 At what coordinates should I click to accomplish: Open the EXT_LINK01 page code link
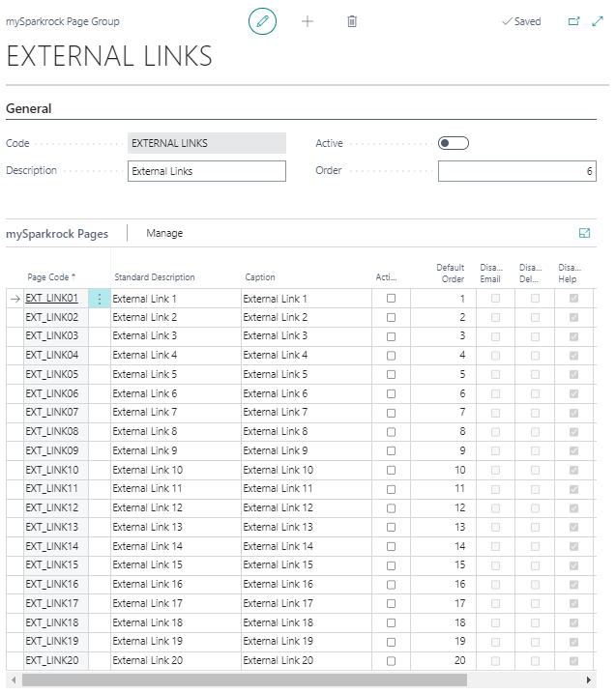tap(51, 299)
